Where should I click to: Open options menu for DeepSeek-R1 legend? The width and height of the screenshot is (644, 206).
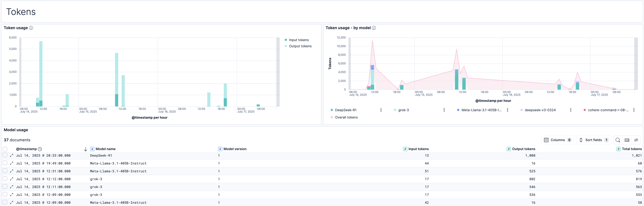[x=381, y=110]
